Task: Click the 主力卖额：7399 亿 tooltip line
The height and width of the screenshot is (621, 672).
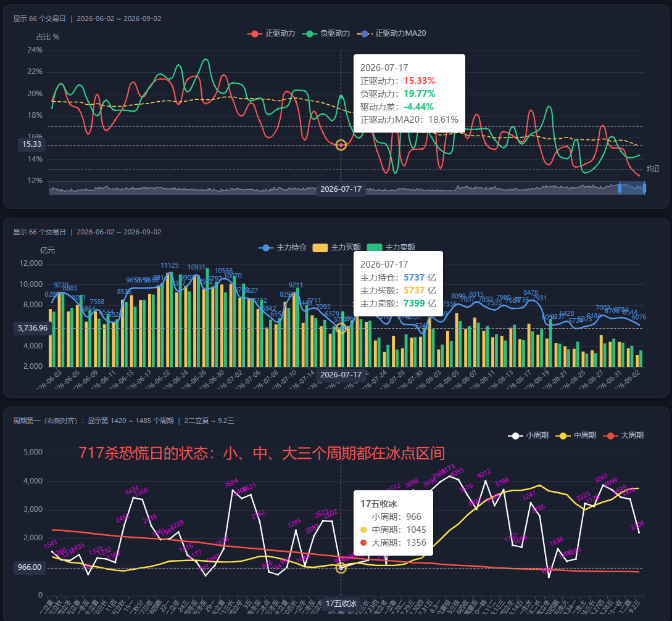Action: point(398,303)
